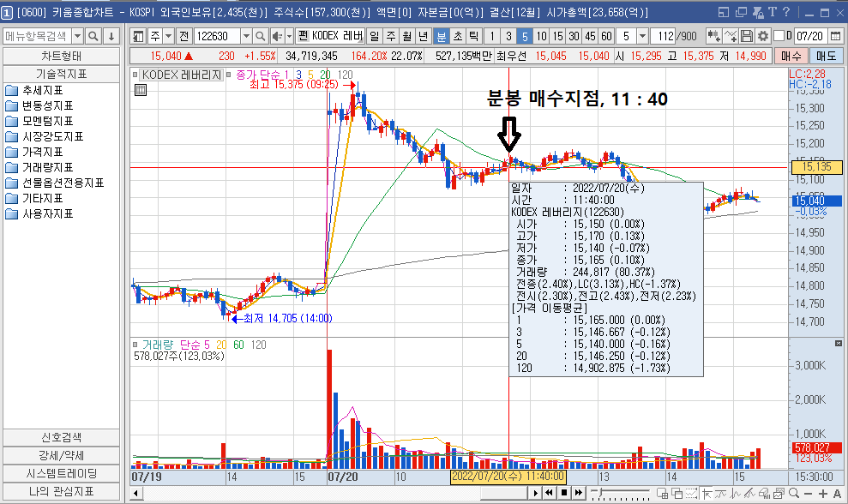The image size is (848, 504).
Task: Select the 일 daily chart toggle
Action: [x=374, y=36]
